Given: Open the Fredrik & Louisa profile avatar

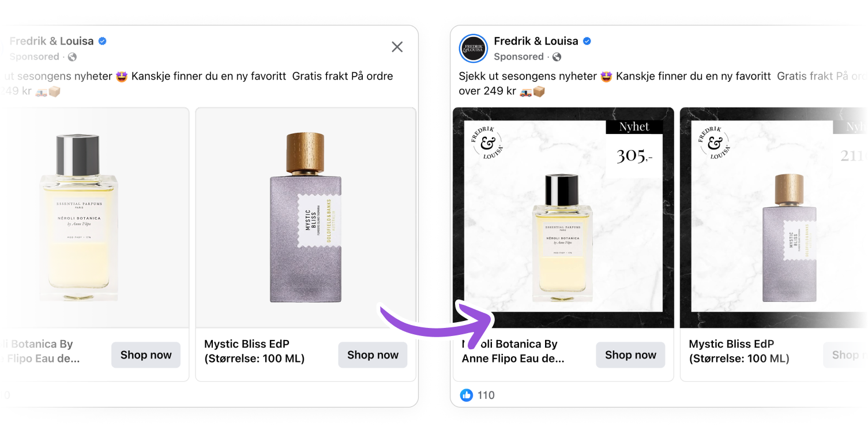Looking at the screenshot, I should click(x=474, y=48).
